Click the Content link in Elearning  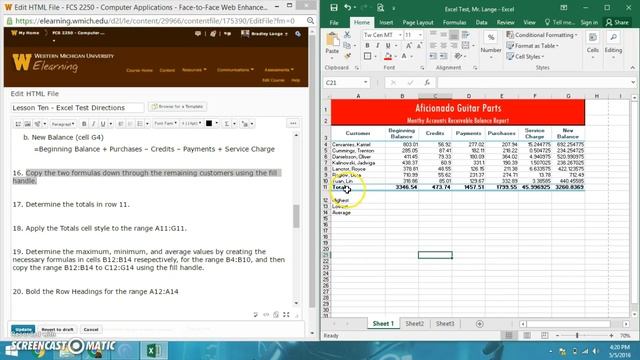[167, 70]
